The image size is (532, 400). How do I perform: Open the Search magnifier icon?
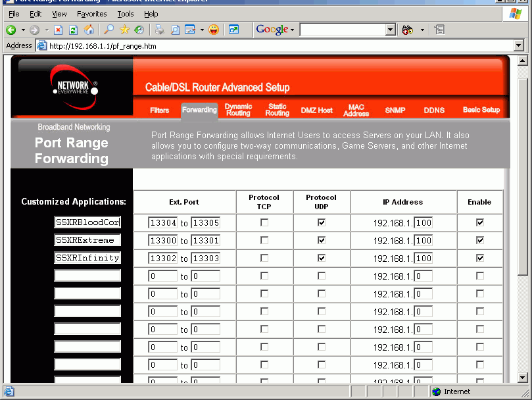pos(109,30)
